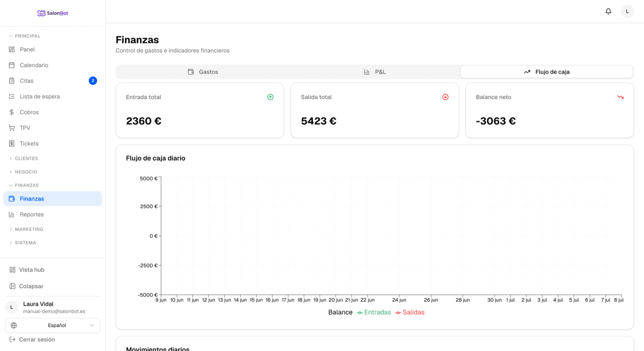Click the trending-down icon on Balance neto
This screenshot has width=644, height=351.
point(620,97)
